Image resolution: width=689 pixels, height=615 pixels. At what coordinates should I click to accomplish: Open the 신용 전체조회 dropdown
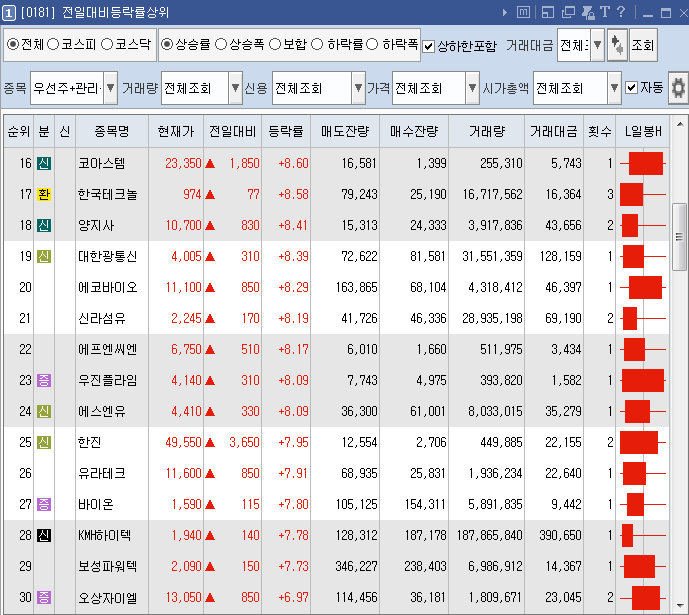point(359,88)
